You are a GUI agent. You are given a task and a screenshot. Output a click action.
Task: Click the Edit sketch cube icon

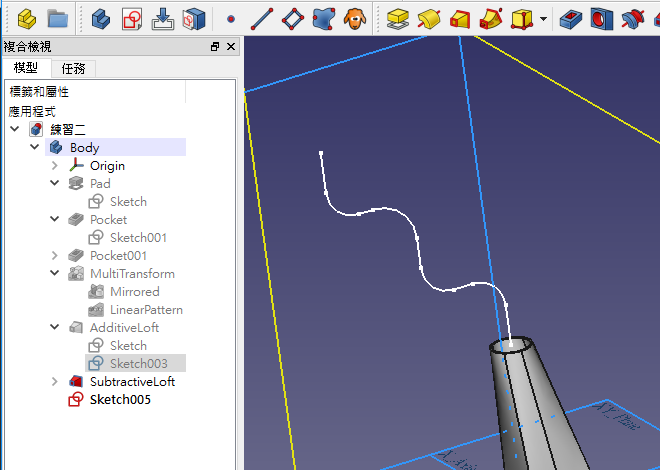pos(194,19)
